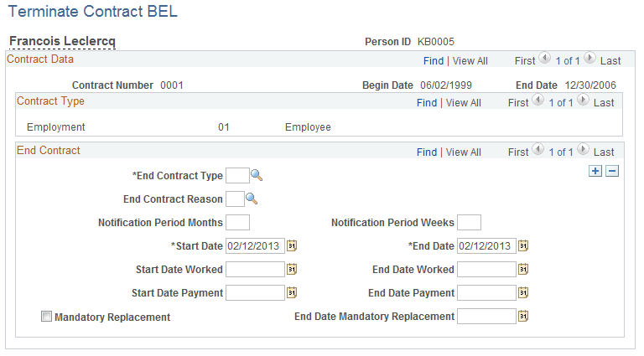Open calendar for End Date Payment
Viewport: 644px width, 356px height.
pyautogui.click(x=523, y=292)
